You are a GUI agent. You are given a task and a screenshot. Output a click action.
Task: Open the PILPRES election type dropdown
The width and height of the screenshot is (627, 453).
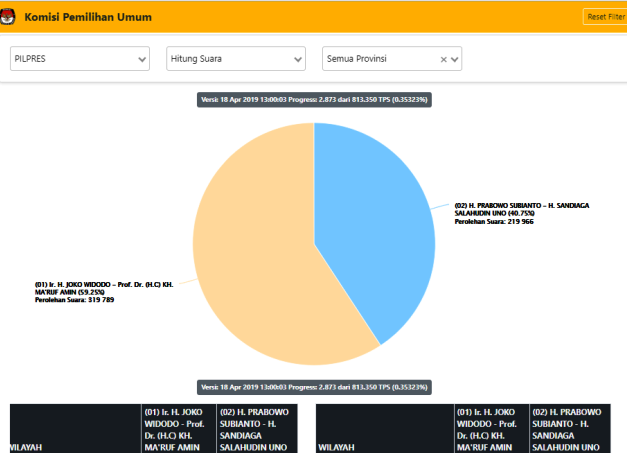[80, 59]
